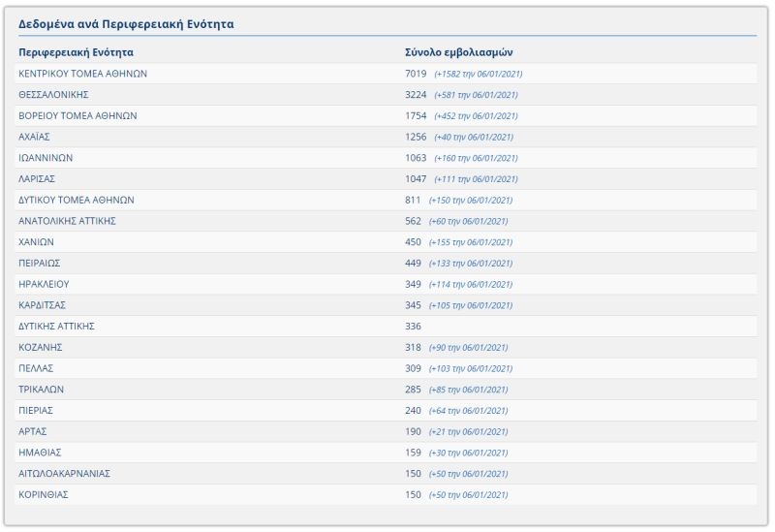Select the ΧΑΝΙΩΝ region entry
The width and height of the screenshot is (775, 532).
(x=36, y=242)
